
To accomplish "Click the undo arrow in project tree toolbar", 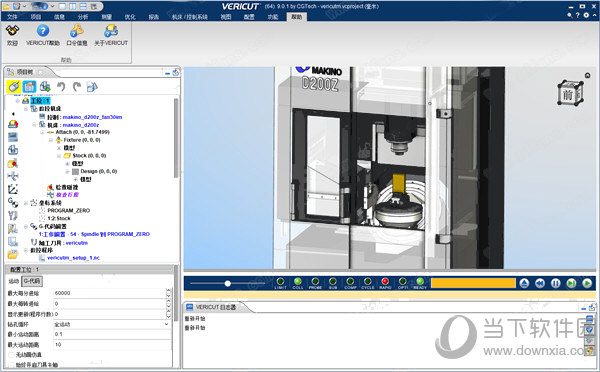I will point(61,86).
